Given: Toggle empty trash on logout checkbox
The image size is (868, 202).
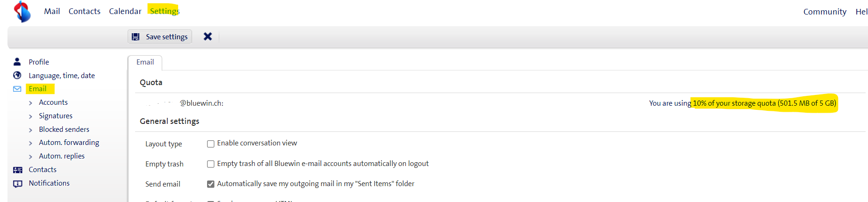Looking at the screenshot, I should pyautogui.click(x=211, y=164).
